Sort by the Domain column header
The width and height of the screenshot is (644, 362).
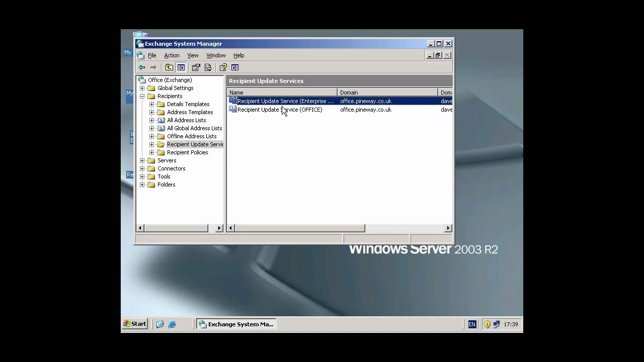click(x=388, y=93)
